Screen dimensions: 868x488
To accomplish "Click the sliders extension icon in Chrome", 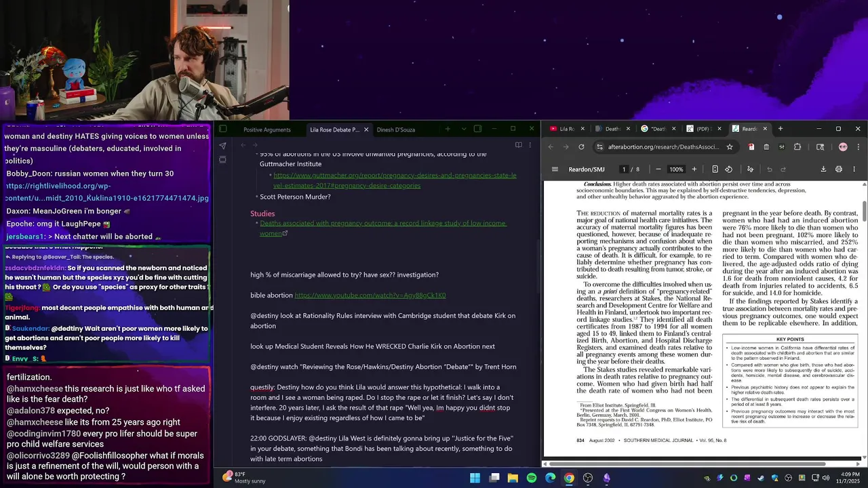I will [782, 146].
